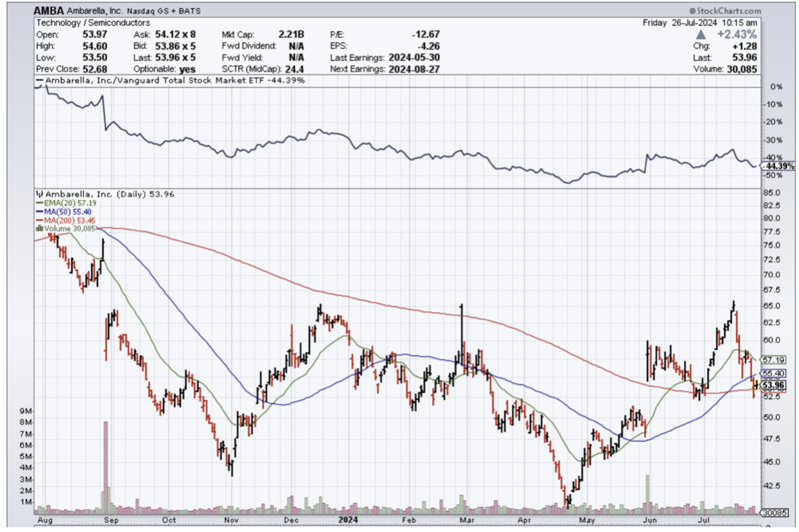
Task: Click the 30085 volume tag at bottom right
Action: 773,512
